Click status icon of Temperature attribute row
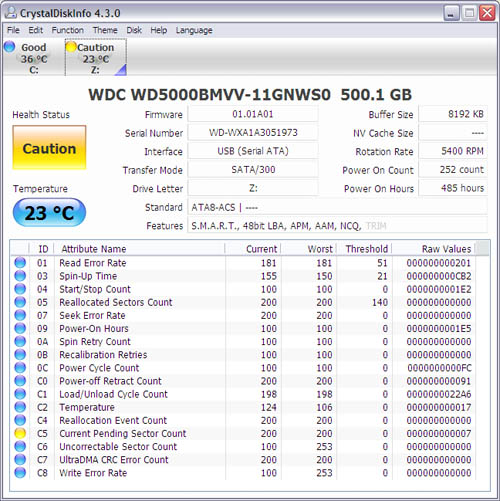The image size is (500, 501). tap(20, 407)
